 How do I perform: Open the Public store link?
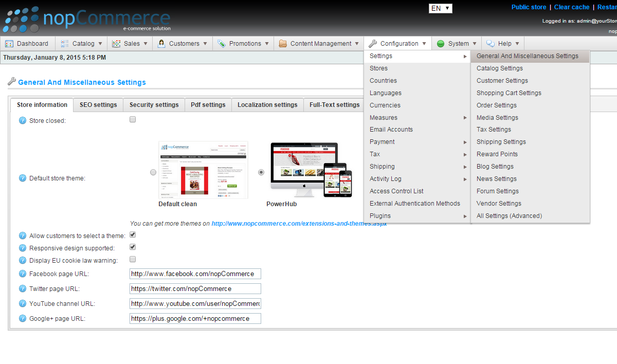(x=529, y=7)
